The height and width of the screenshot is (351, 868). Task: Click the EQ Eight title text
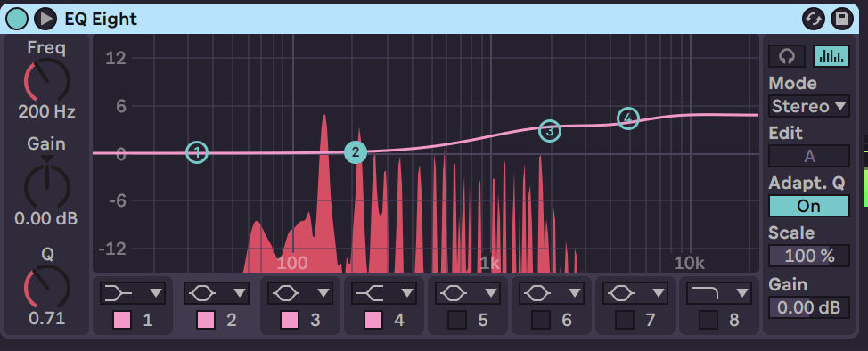(101, 19)
